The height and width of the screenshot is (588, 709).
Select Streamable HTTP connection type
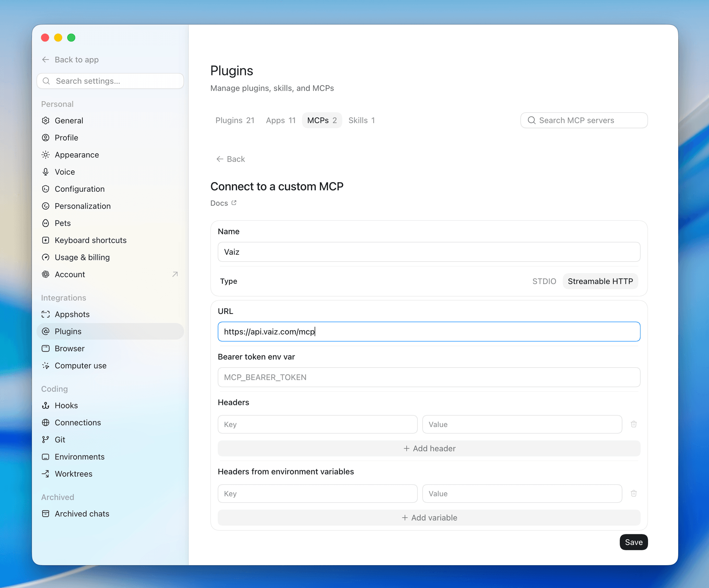click(600, 281)
